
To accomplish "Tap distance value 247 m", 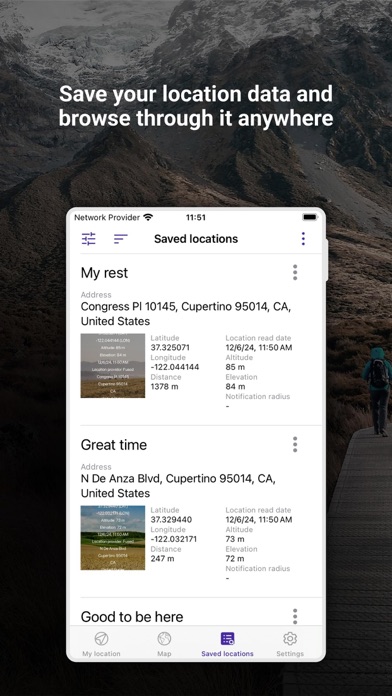I will tap(162, 559).
